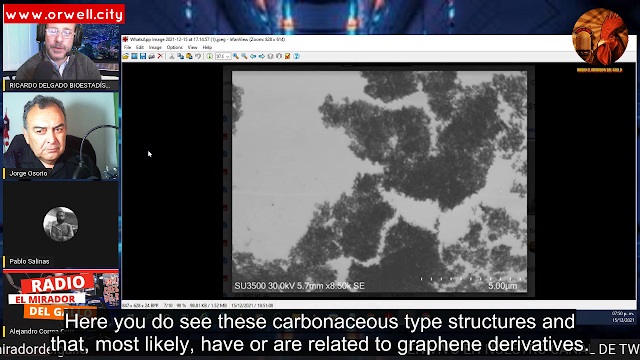The image size is (640, 360).
Task: Open the View menu in IrfanView
Action: click(x=192, y=47)
